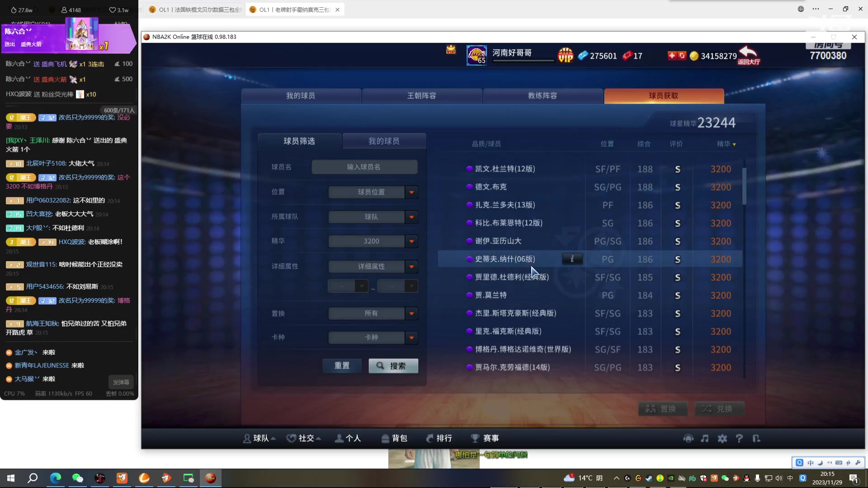Image resolution: width=868 pixels, height=488 pixels.
Task: Click the return-to-lobby arrow 返回大厅
Action: [x=749, y=55]
